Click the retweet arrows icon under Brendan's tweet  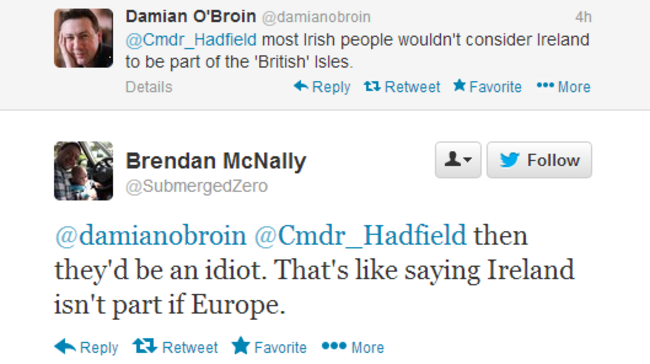click(145, 346)
